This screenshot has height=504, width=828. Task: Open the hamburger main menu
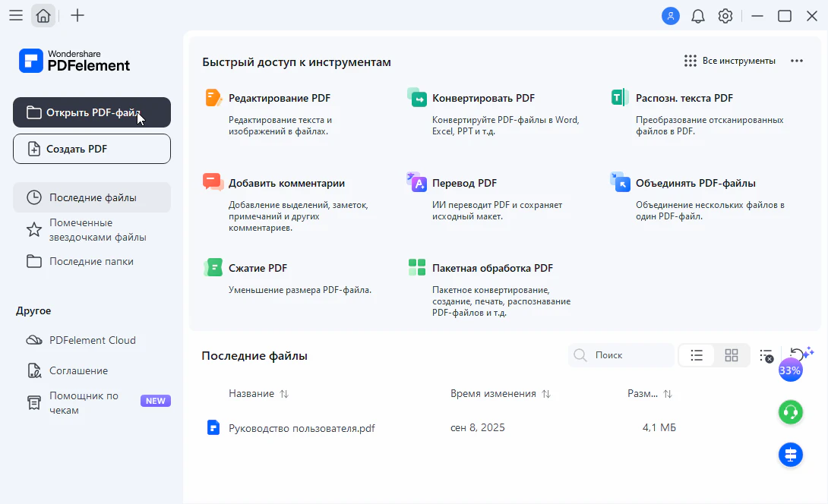point(16,16)
